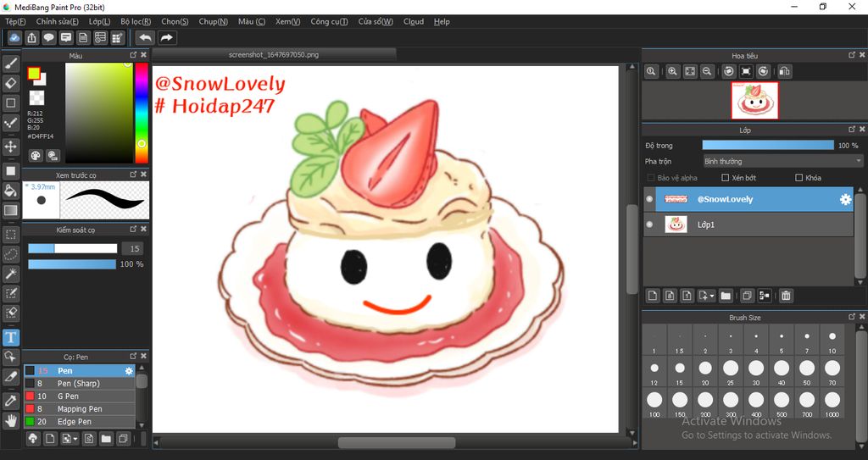This screenshot has width=868, height=460.
Task: Select the Gradient tool
Action: tap(10, 210)
